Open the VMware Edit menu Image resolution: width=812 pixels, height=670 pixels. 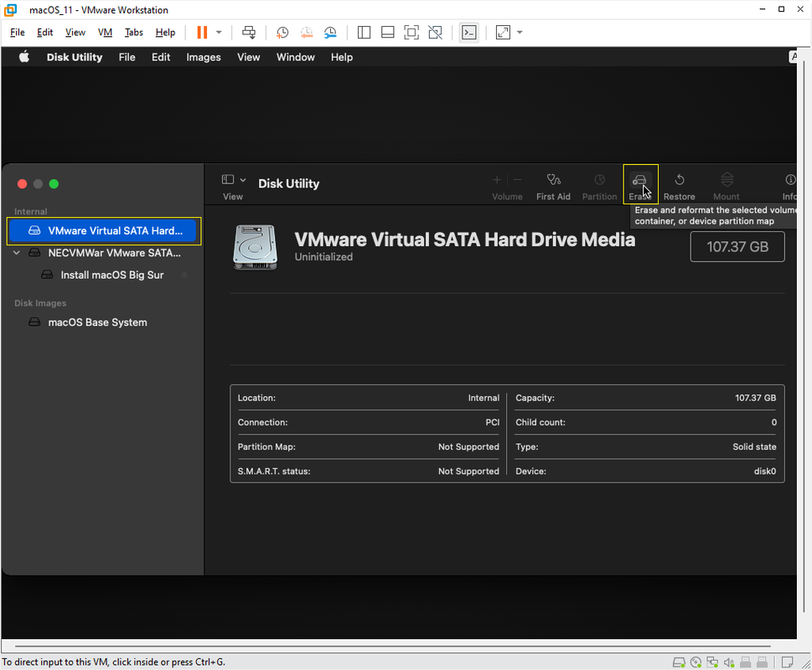coord(45,33)
